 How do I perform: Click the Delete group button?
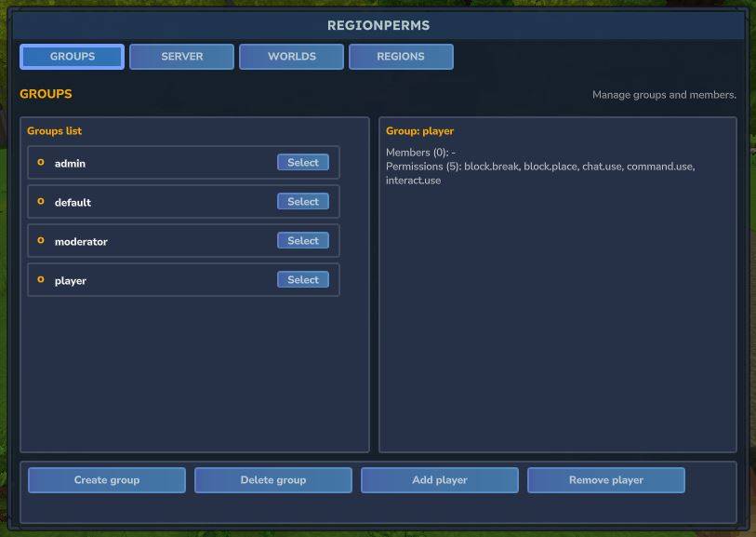click(x=273, y=480)
